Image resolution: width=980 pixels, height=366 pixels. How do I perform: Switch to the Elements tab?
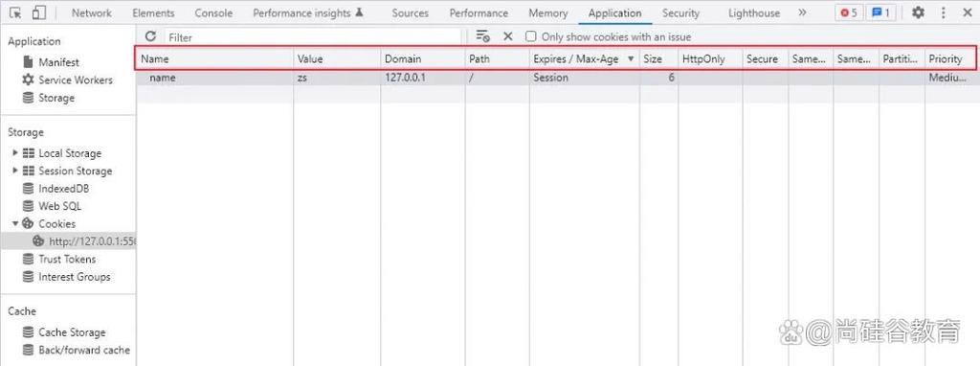153,12
